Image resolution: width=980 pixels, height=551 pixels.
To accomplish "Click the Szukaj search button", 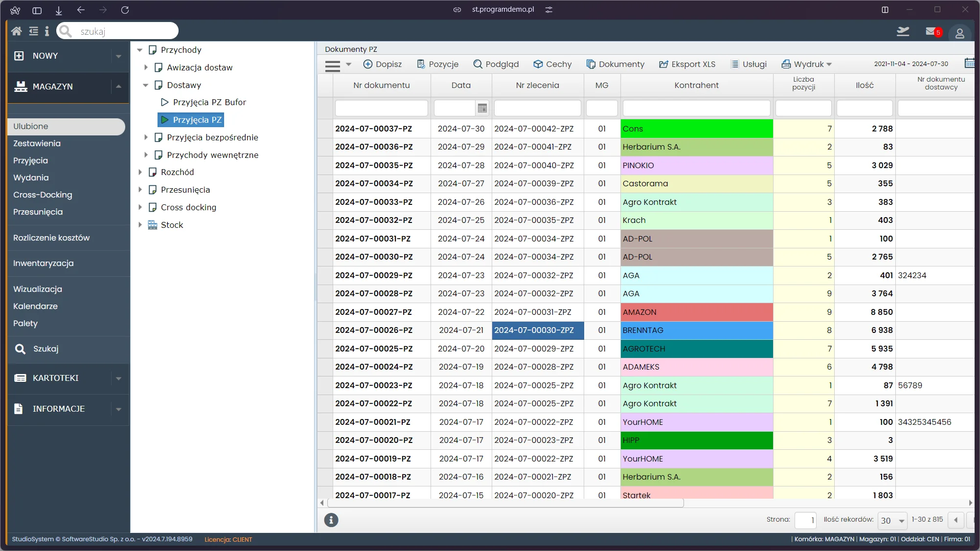I will (x=46, y=349).
